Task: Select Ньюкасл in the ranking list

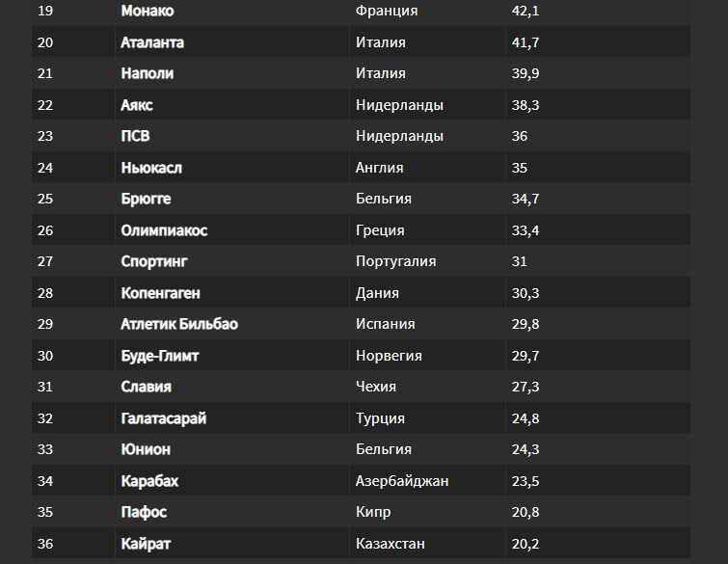Action: pos(151,168)
